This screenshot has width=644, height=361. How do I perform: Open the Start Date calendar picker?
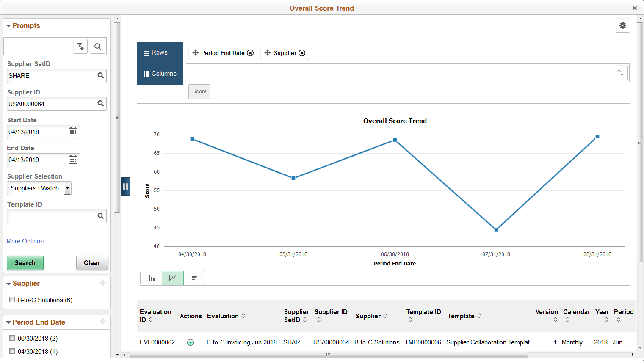point(73,132)
